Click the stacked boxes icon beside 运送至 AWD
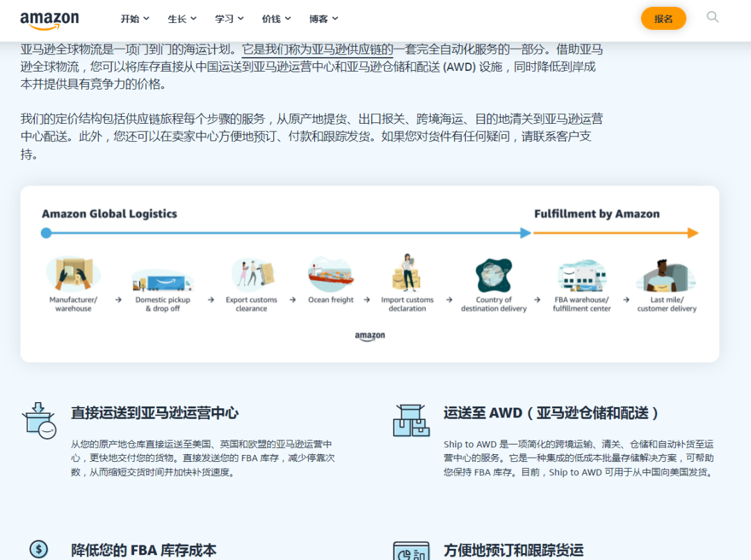This screenshot has width=751, height=560. [411, 420]
